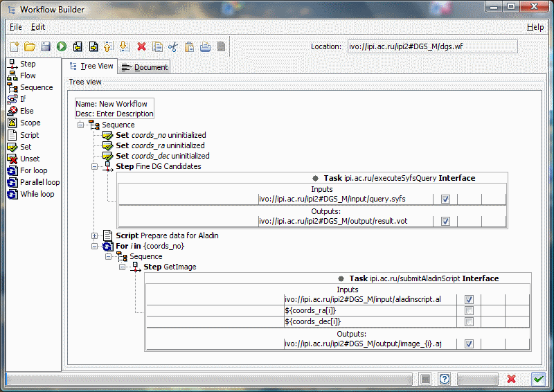554x392 pixels.
Task: Click the Location input field
Action: tap(431, 46)
